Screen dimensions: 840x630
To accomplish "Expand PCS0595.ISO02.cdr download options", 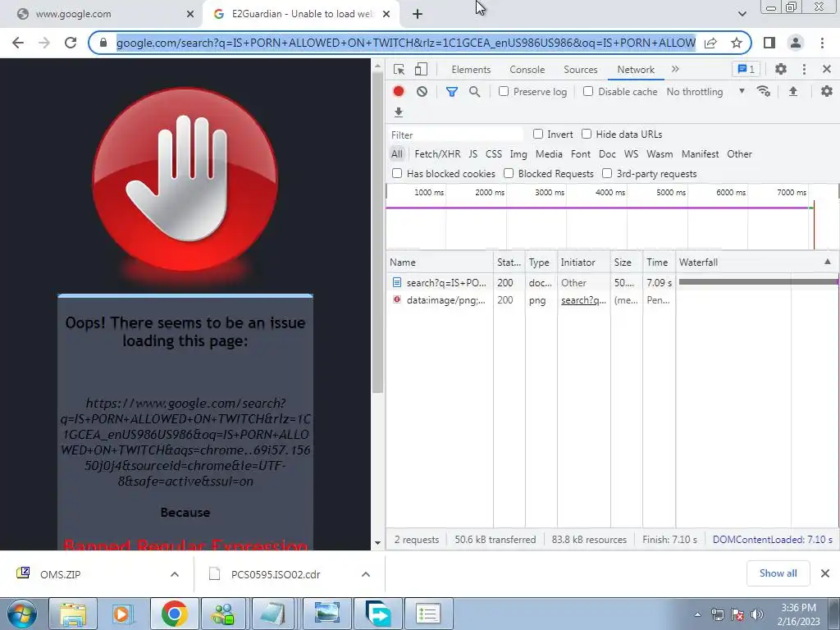I will [x=366, y=574].
